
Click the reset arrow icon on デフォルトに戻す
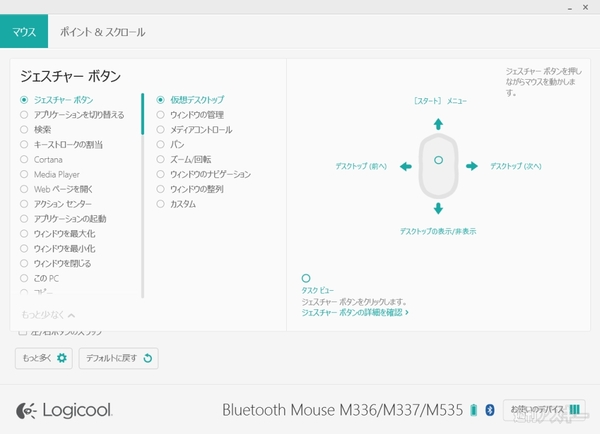pos(148,358)
